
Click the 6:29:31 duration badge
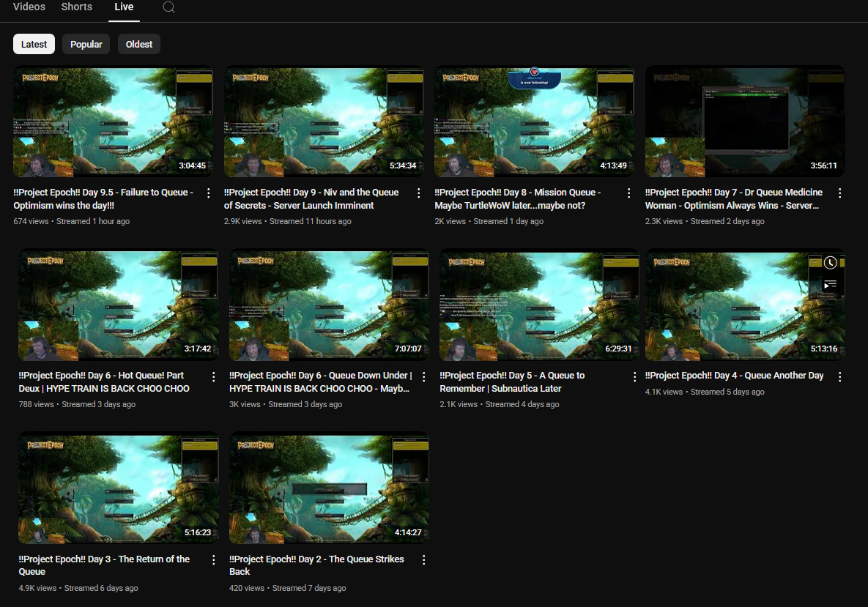[x=618, y=349]
